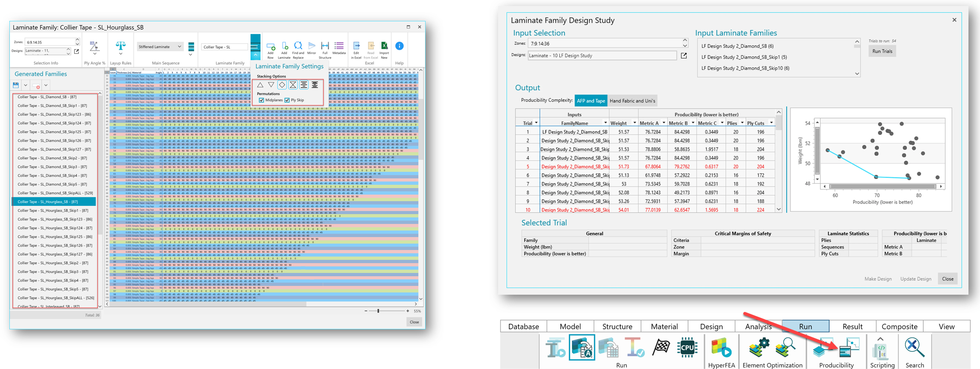The height and width of the screenshot is (369, 980).
Task: Toggle the Hourglass stacking option
Action: 293,85
